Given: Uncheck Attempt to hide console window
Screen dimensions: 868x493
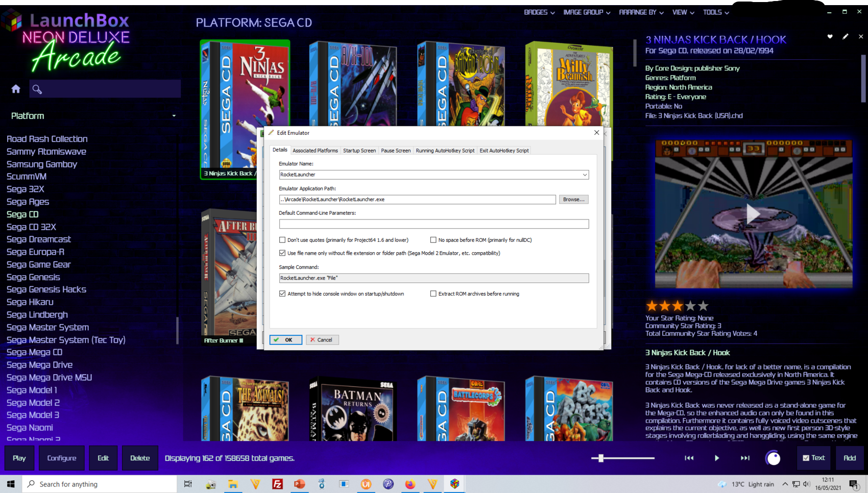Looking at the screenshot, I should pyautogui.click(x=282, y=294).
